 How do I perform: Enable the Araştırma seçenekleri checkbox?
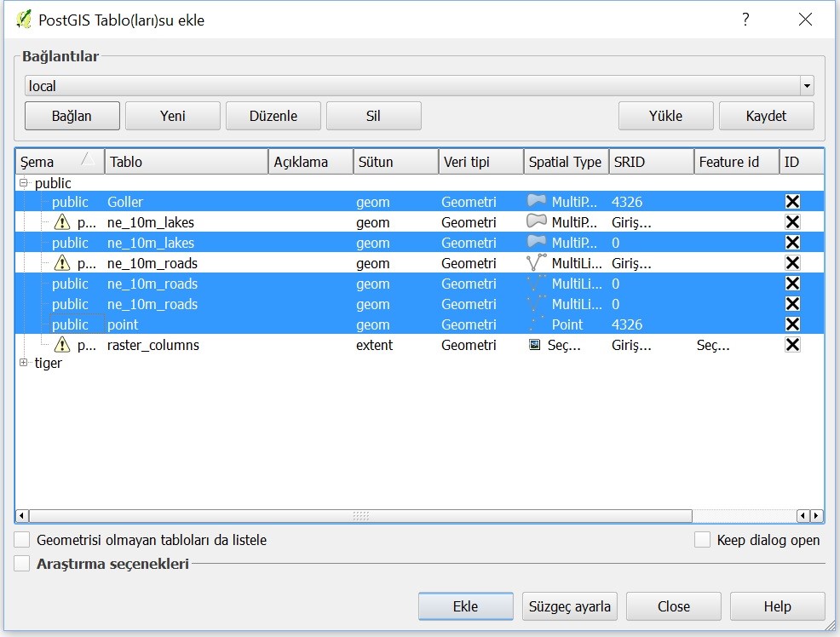tap(22, 564)
